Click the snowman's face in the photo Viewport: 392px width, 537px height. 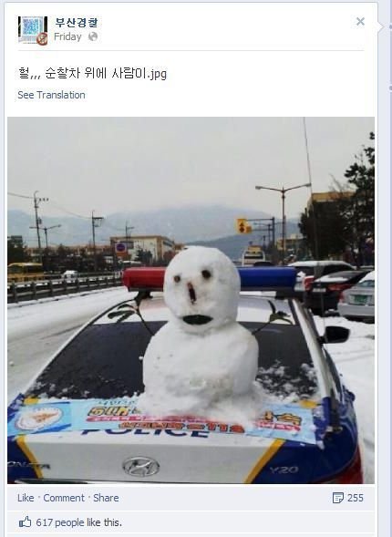click(201, 289)
